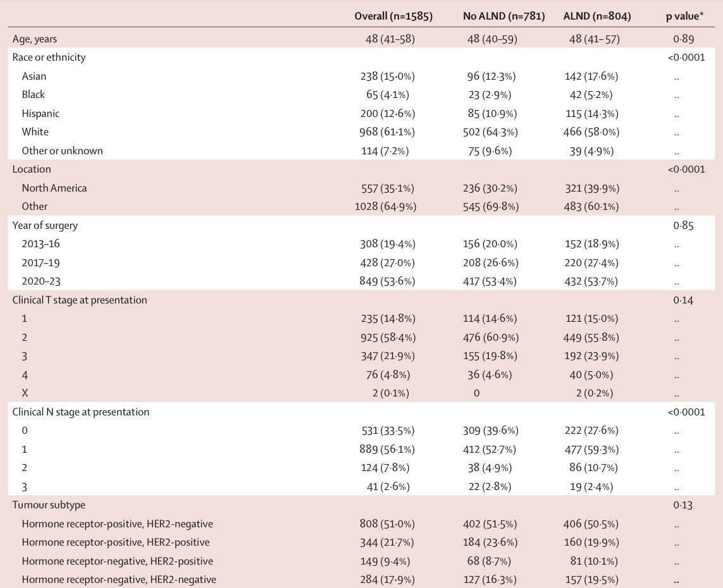Screen dimensions: 723x588
Task: Click the "968 (61·1%)" cell for White
Action: [x=385, y=132]
